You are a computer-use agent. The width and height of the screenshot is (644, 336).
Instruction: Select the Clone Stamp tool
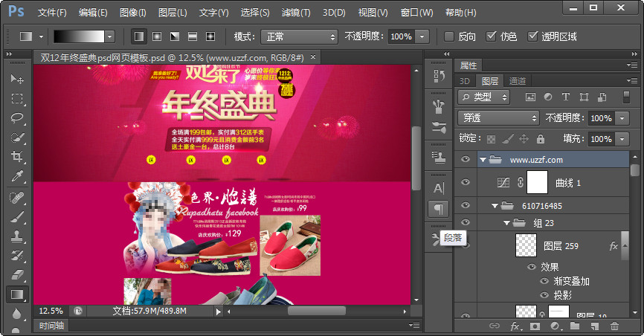coord(17,236)
